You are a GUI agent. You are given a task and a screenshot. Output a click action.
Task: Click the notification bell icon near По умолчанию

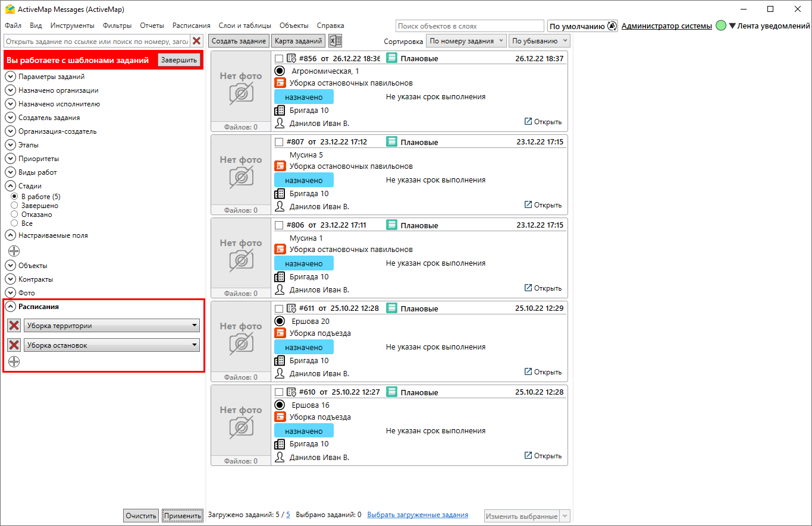point(612,26)
